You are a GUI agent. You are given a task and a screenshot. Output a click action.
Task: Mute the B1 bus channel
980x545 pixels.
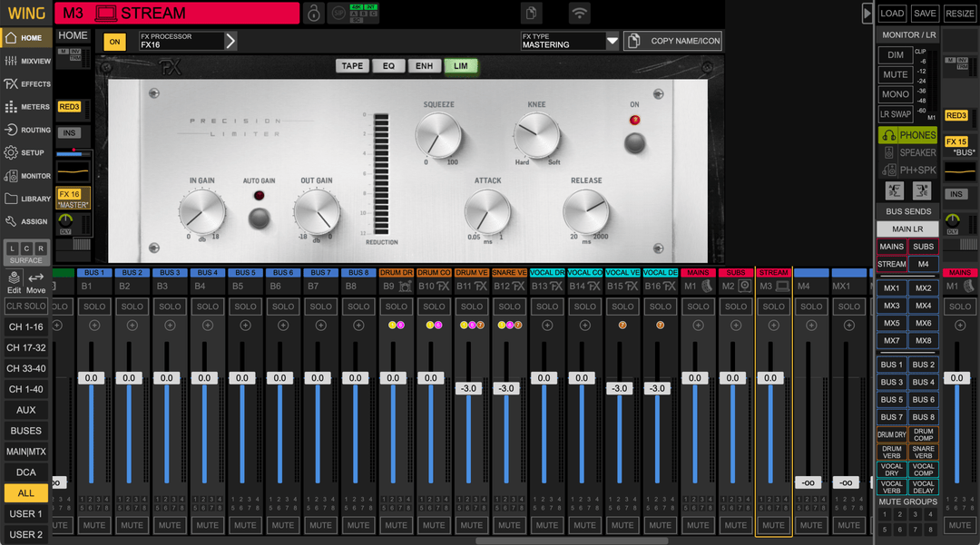point(94,525)
